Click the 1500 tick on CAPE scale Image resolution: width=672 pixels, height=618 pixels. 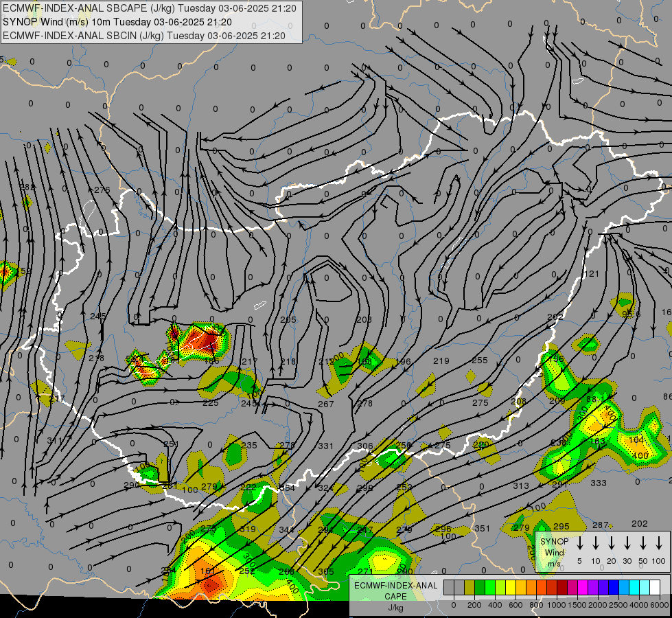coord(577,605)
